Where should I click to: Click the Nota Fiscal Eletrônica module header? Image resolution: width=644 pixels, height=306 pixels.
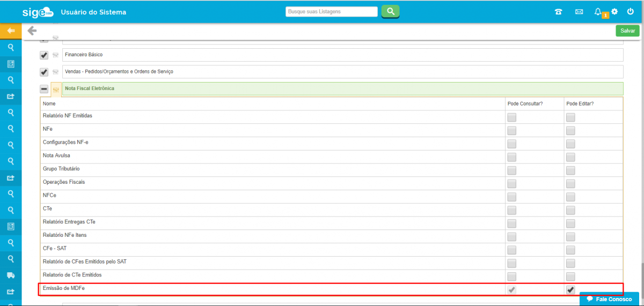point(342,89)
